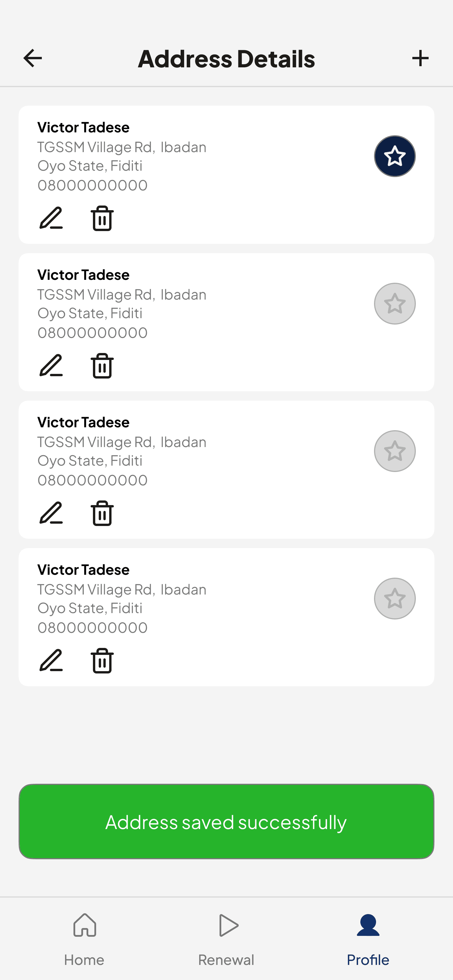Dismiss the Address saved successfully banner

point(227,821)
